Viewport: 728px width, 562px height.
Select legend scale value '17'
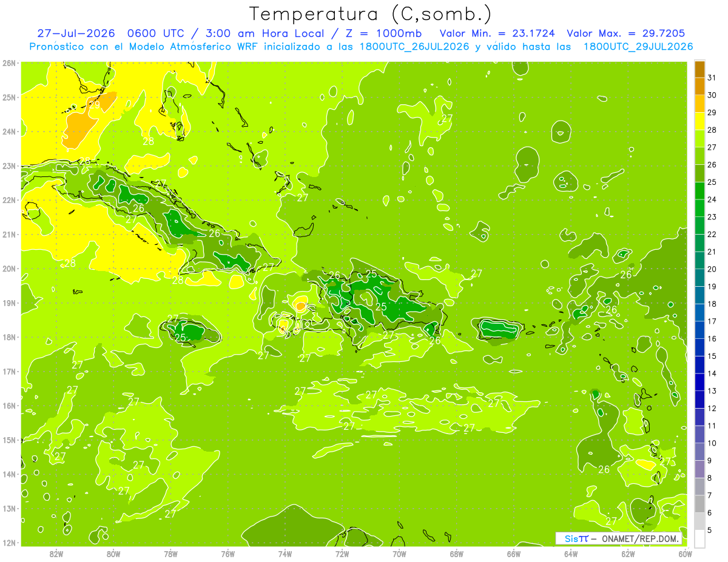tap(712, 321)
